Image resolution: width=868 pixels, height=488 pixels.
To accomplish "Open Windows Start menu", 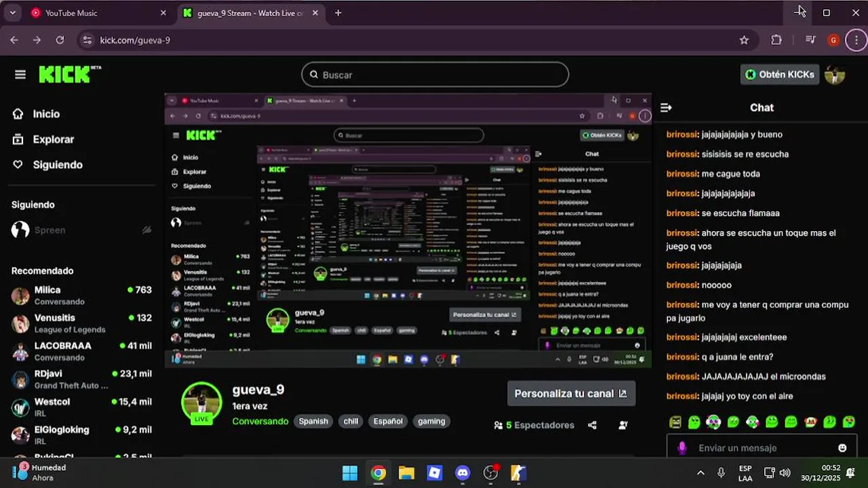I will (350, 472).
